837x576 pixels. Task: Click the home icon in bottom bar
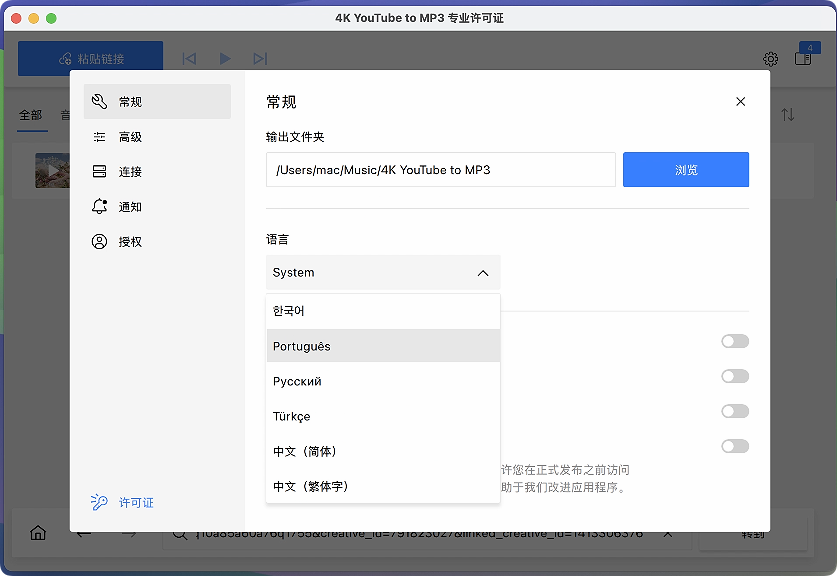(38, 533)
